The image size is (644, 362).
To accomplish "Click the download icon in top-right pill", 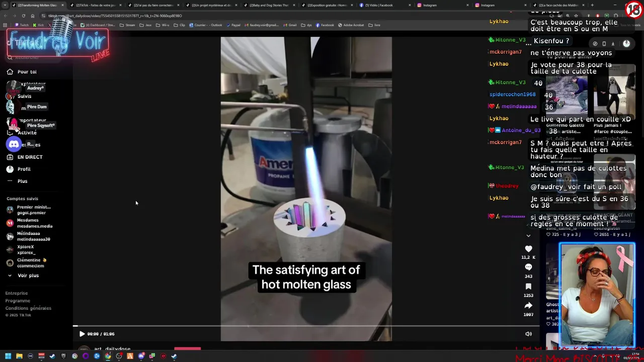I will (613, 44).
